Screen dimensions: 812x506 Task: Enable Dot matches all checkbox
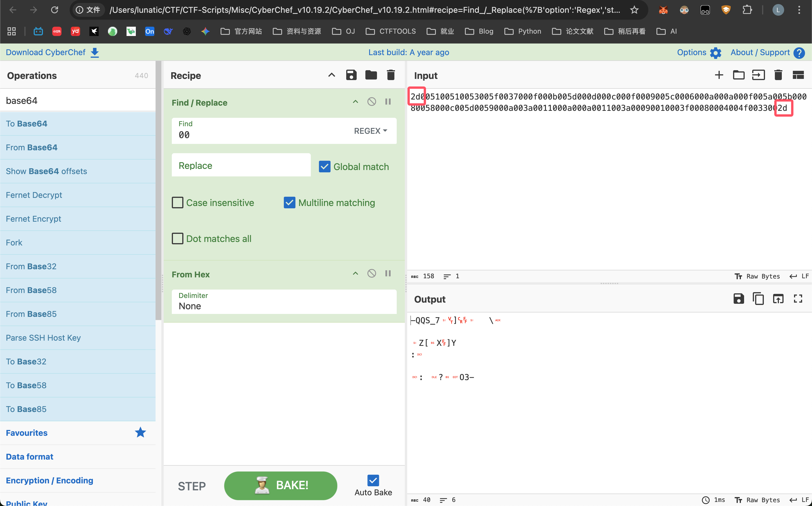(177, 238)
